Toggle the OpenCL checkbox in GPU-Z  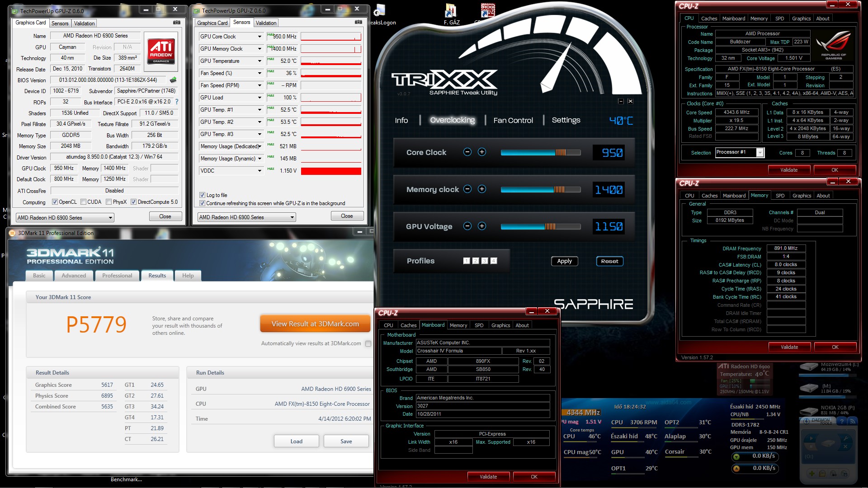(55, 202)
